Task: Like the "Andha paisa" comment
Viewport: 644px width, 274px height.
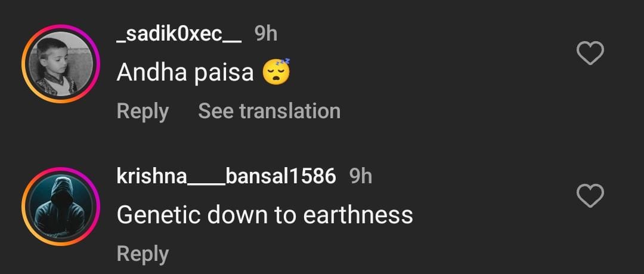Action: click(x=591, y=54)
